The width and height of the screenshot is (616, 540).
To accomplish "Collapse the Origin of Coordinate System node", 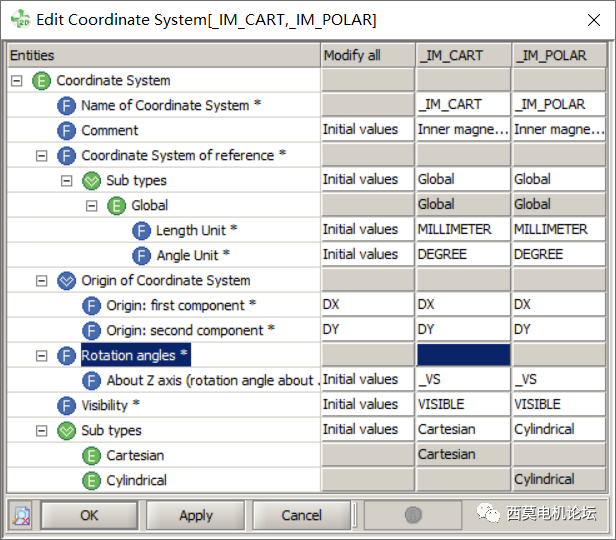I will [x=41, y=281].
